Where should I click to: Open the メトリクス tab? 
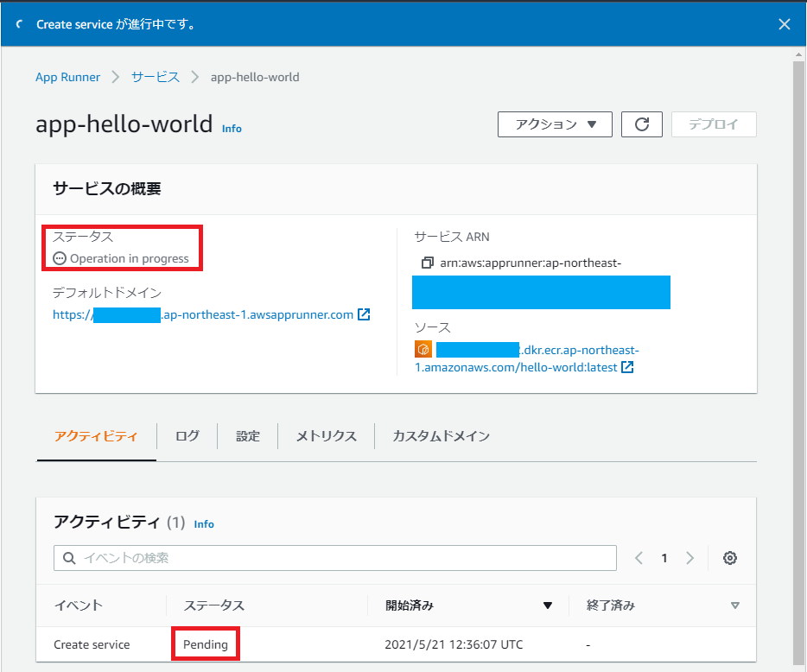click(327, 436)
